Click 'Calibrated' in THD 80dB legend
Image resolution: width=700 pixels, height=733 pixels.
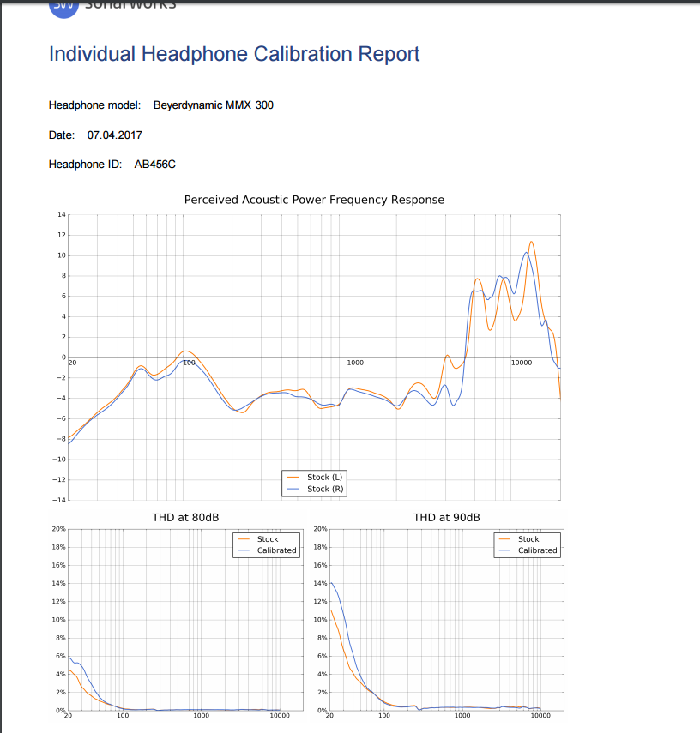point(276,550)
